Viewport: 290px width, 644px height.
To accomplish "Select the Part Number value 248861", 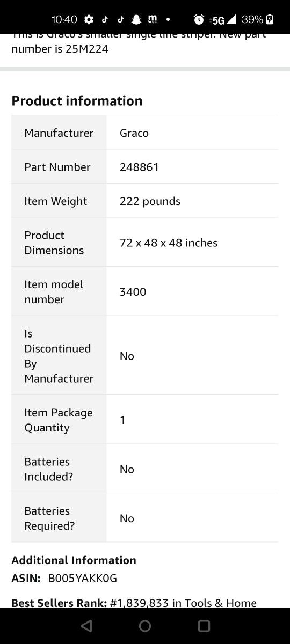I will point(139,167).
